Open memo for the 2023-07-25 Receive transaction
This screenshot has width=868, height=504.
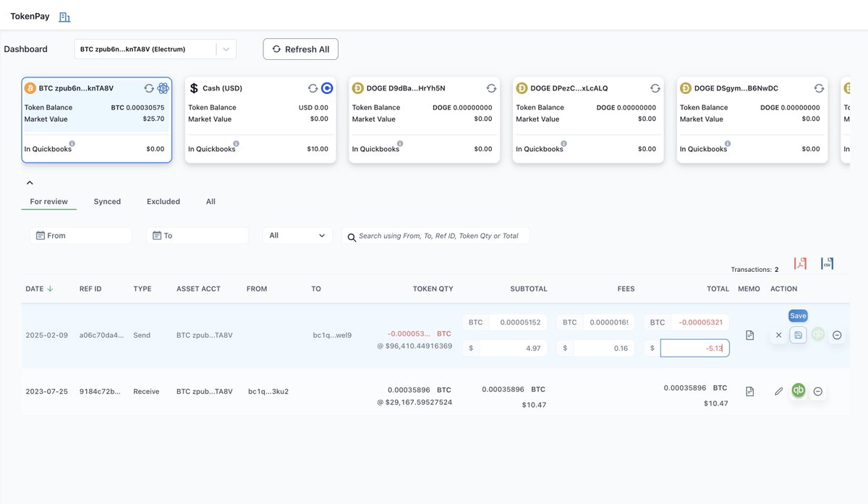point(749,391)
